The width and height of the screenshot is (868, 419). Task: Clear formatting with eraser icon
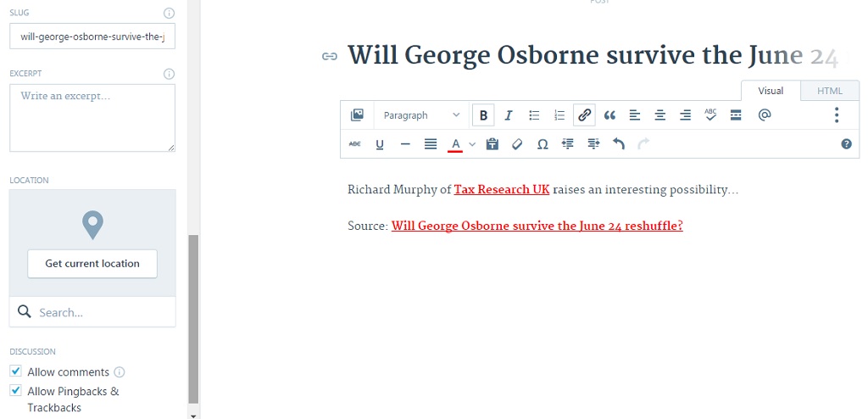[x=517, y=144]
